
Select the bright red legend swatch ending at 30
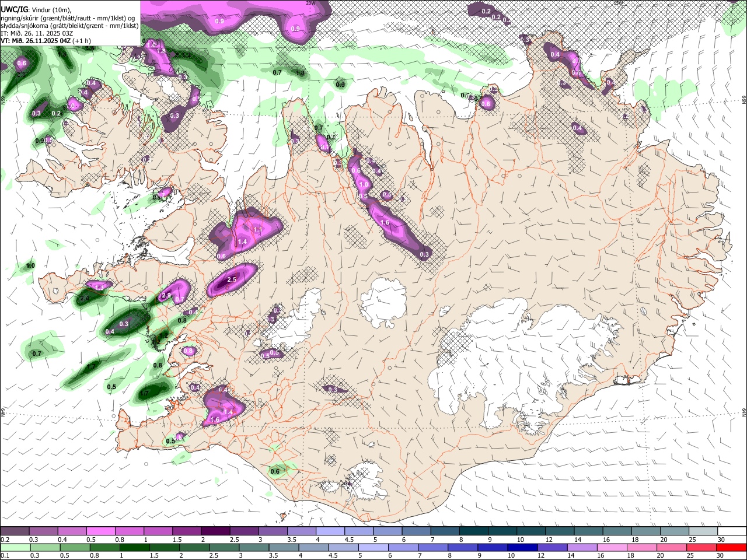pos(732,547)
